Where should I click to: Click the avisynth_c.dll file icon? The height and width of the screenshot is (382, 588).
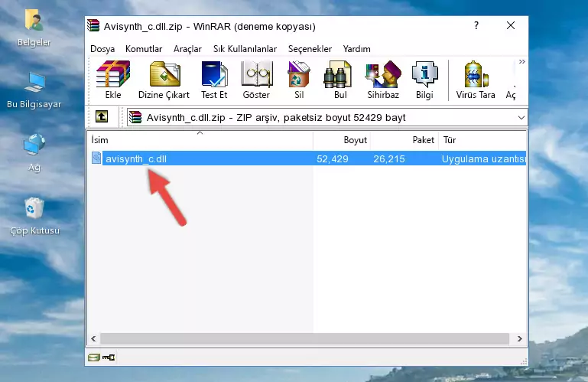tap(96, 158)
